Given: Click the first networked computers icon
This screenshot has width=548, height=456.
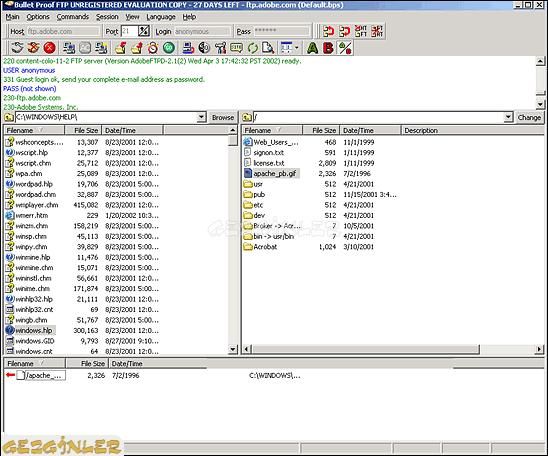Looking at the screenshot, I should [69, 48].
